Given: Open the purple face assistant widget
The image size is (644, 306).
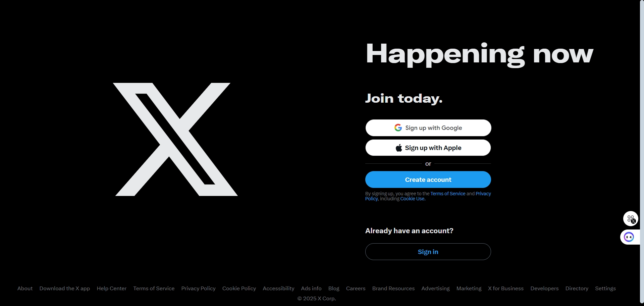Looking at the screenshot, I should pyautogui.click(x=629, y=237).
